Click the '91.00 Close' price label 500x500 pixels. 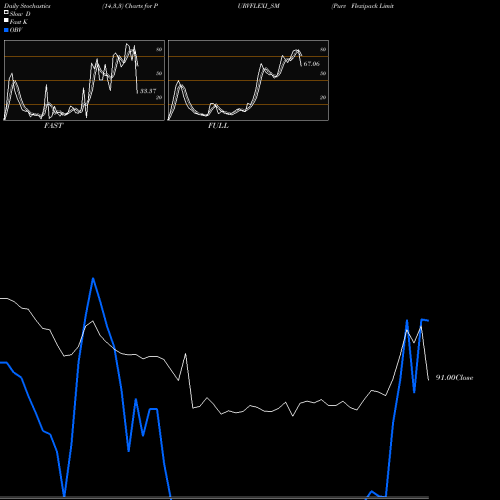(454, 377)
